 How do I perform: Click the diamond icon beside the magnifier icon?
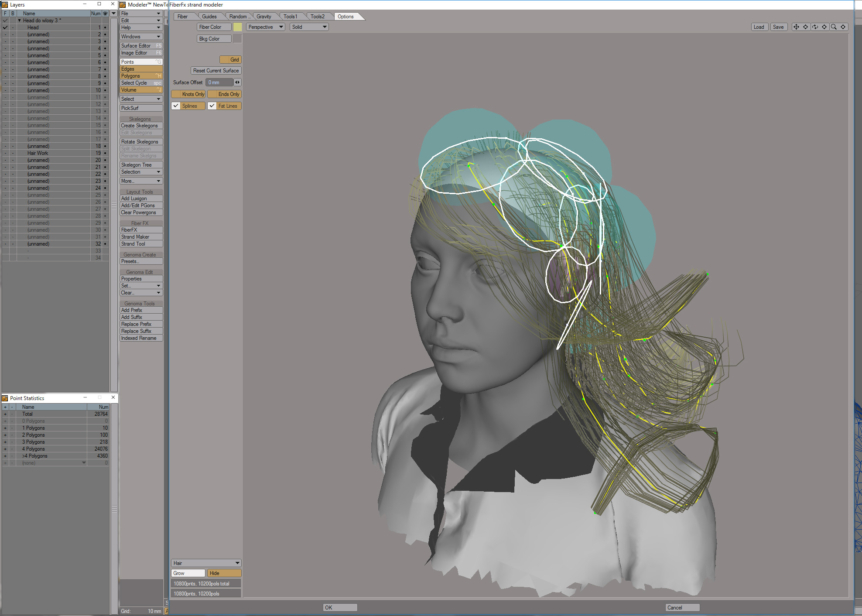coord(843,27)
